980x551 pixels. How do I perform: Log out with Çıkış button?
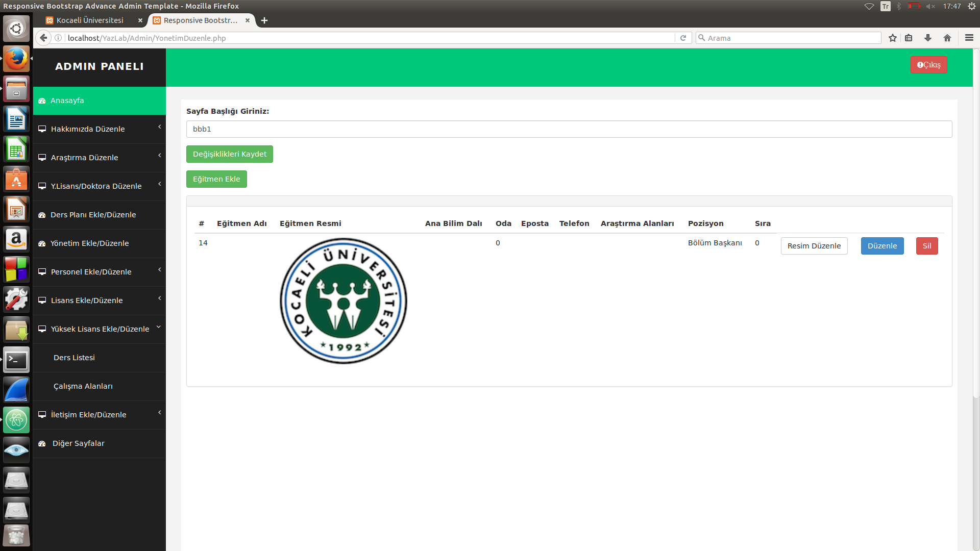pos(928,65)
